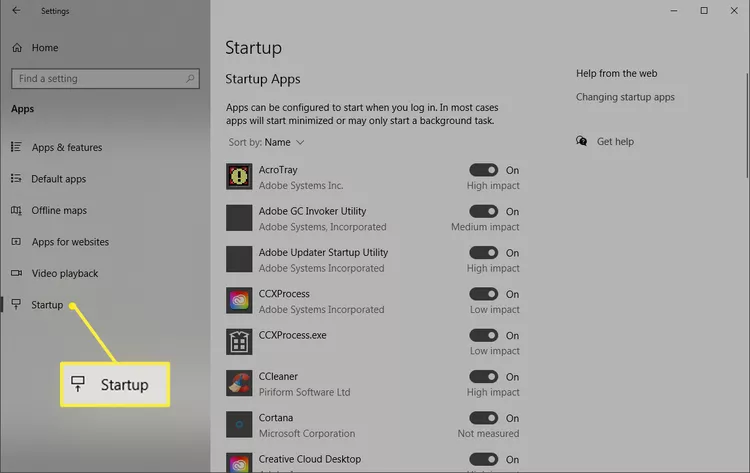Viewport: 750px width, 473px height.
Task: Click Adobe Systems Inc. publisher text
Action: pos(301,186)
